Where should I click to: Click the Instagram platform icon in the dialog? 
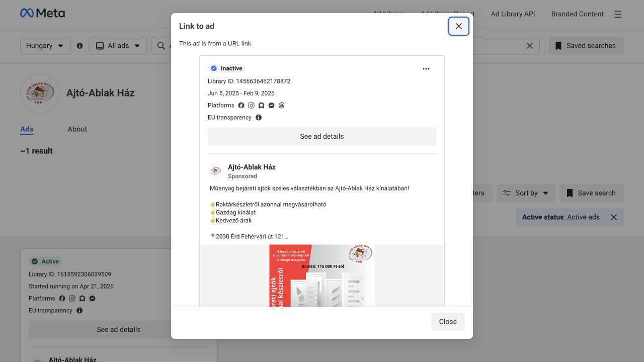coord(251,106)
